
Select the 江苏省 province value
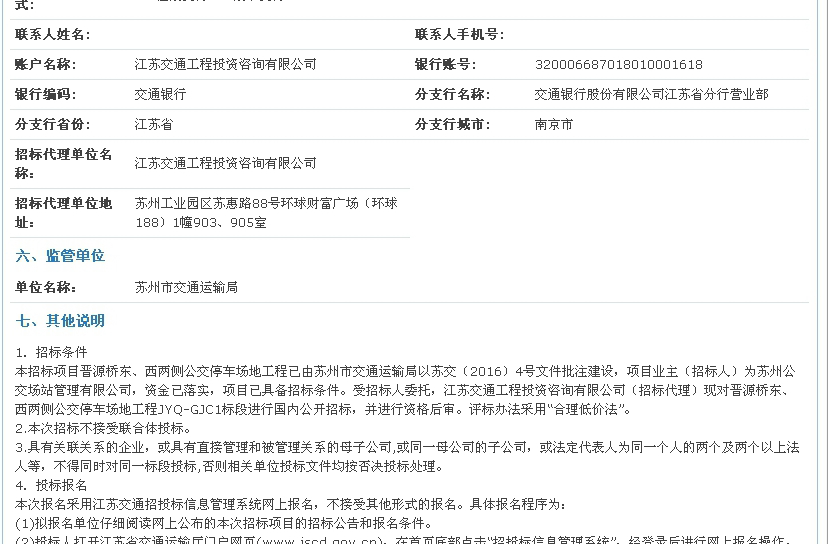click(x=154, y=125)
